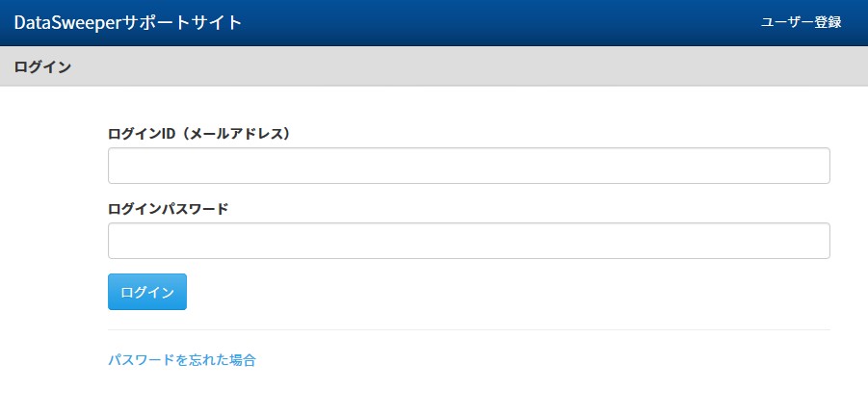Follow the forgot password link
The height and width of the screenshot is (416, 868).
(181, 360)
